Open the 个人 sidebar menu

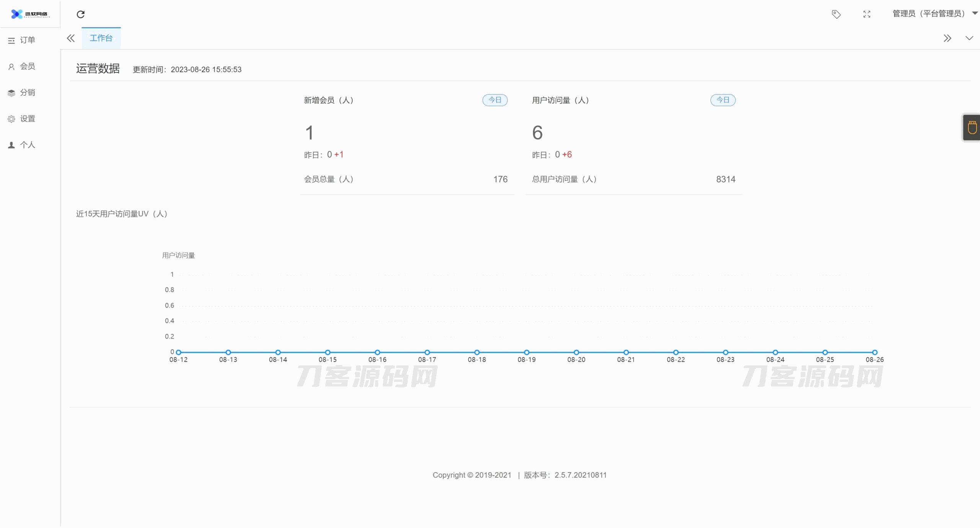click(x=27, y=145)
